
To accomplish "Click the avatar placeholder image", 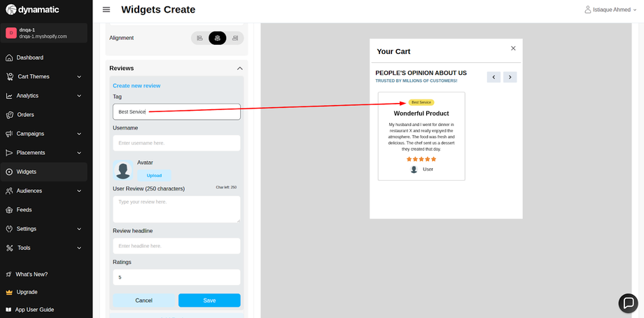I will (x=124, y=170).
